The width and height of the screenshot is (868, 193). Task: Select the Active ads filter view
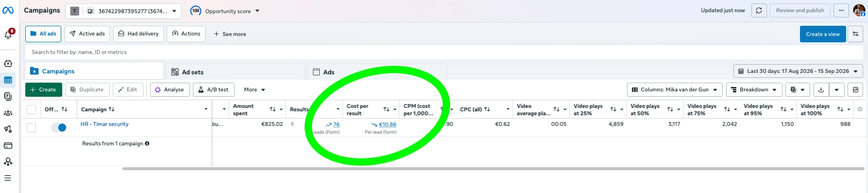click(87, 34)
